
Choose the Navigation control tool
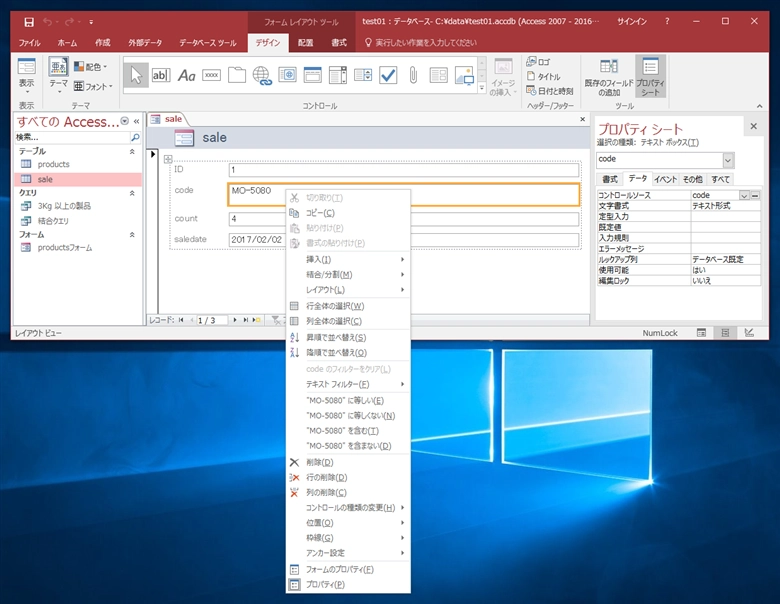[x=312, y=76]
